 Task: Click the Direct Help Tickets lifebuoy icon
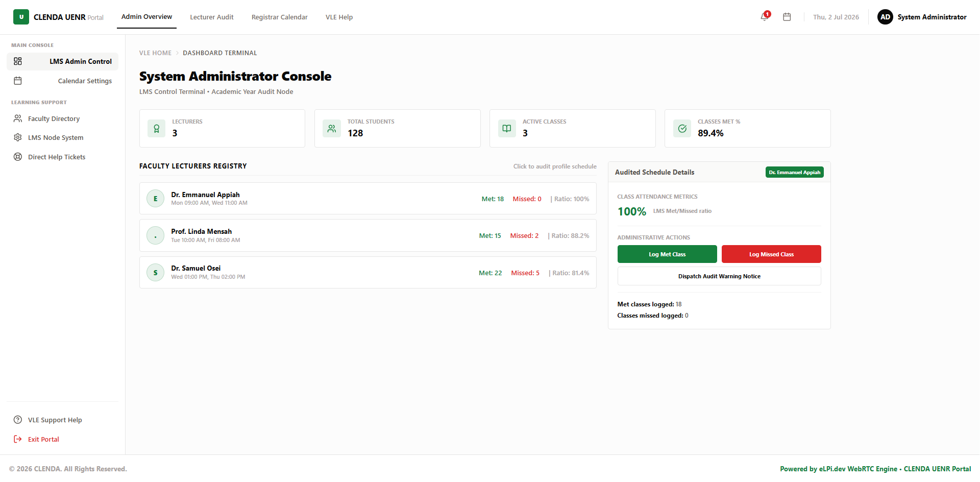pos(18,157)
